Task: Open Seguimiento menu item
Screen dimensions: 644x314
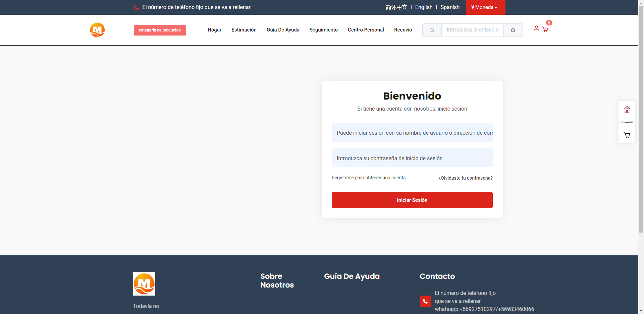Action: pos(323,30)
